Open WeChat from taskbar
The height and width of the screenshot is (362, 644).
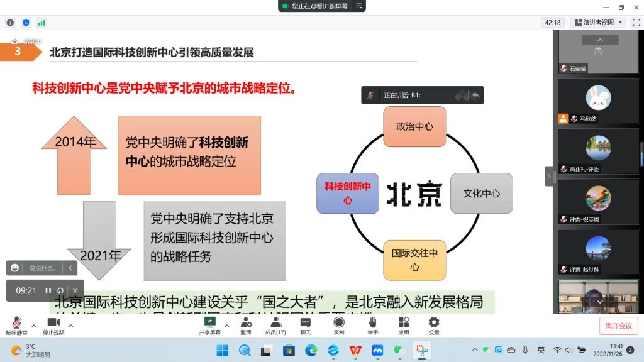point(399,350)
